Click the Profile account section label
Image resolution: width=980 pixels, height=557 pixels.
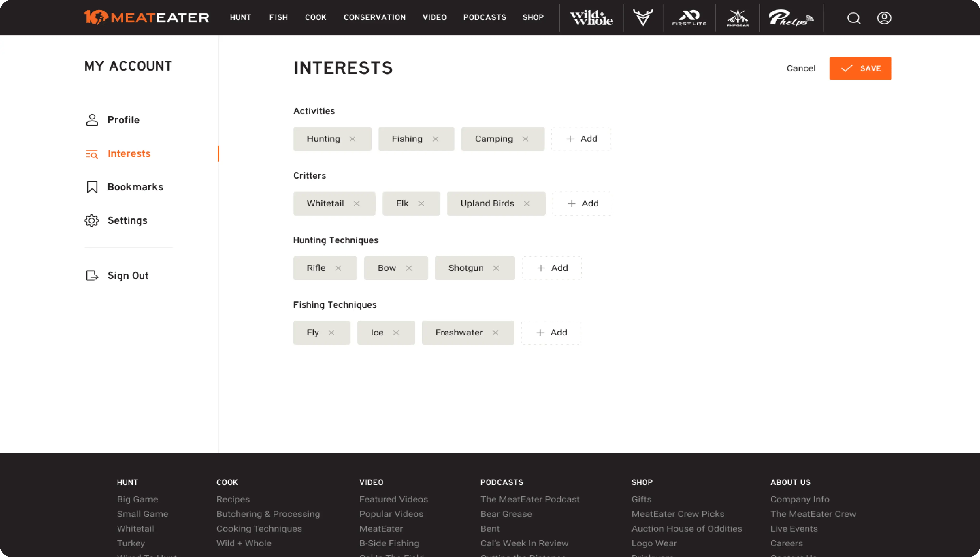coord(123,120)
